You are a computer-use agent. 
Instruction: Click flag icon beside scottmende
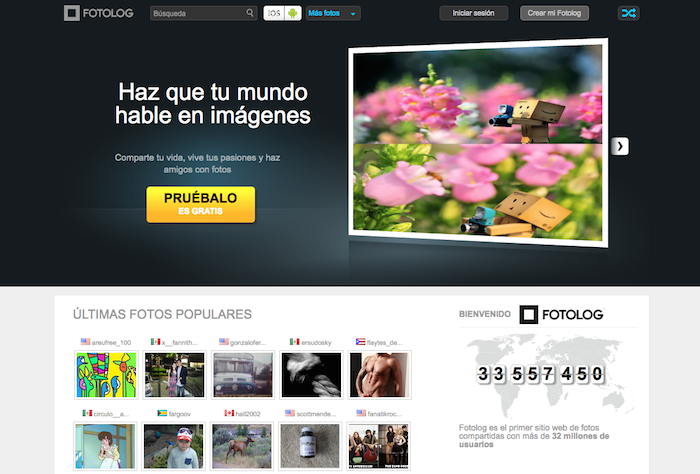[x=290, y=413]
